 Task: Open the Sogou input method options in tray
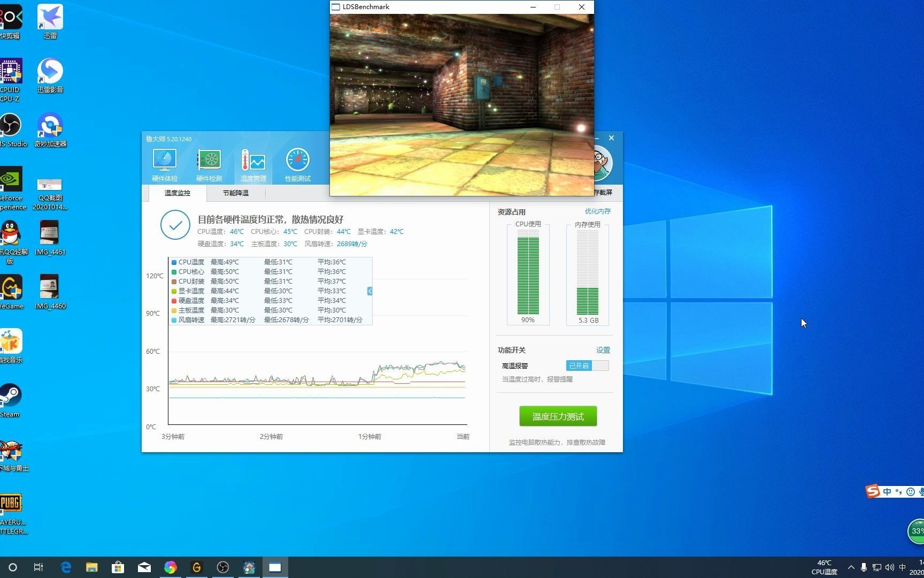click(x=872, y=491)
